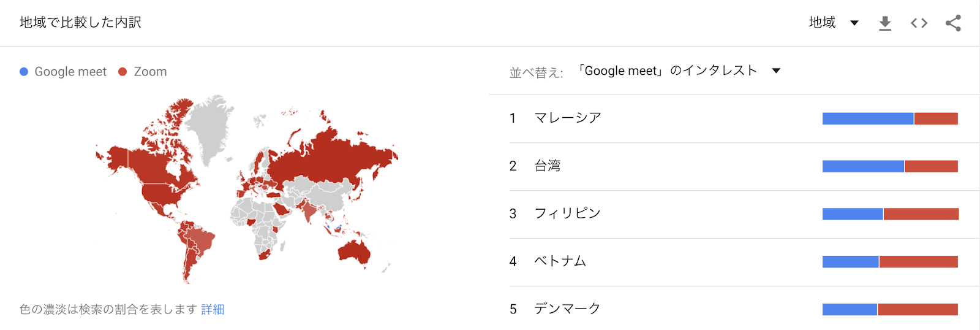The height and width of the screenshot is (330, 980).
Task: Open the 地域 region type selector
Action: (x=834, y=23)
